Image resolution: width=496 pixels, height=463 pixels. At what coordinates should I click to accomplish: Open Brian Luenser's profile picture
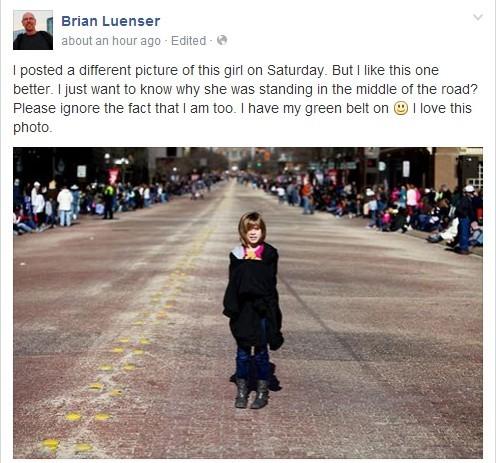[33, 30]
